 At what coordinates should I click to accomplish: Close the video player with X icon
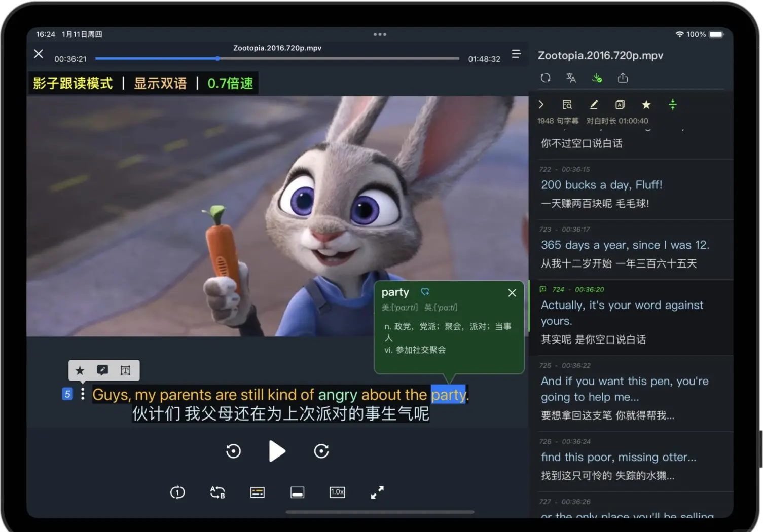coord(39,54)
